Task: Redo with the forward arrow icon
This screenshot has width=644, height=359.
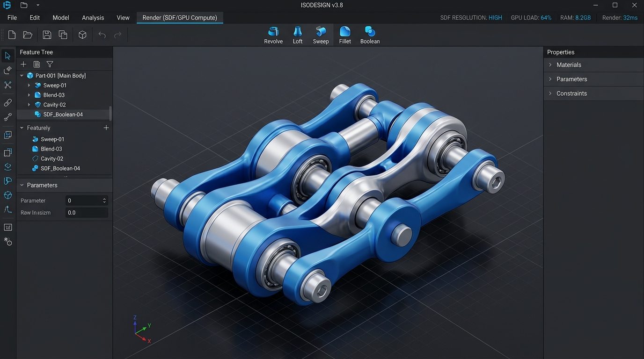Action: 118,35
